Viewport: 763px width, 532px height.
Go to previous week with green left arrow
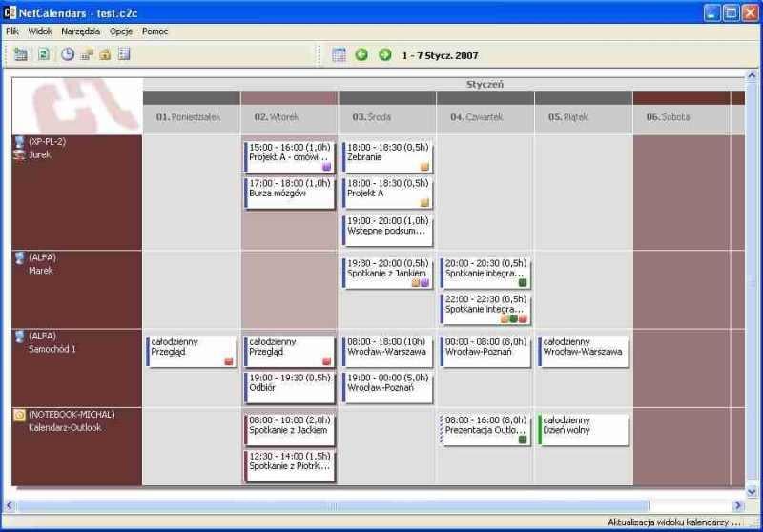[362, 54]
